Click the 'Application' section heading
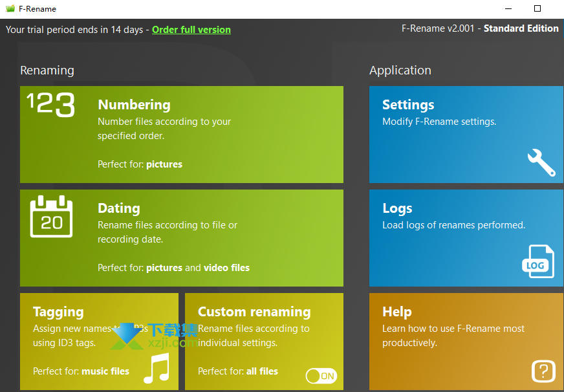This screenshot has height=392, width=564. click(400, 70)
